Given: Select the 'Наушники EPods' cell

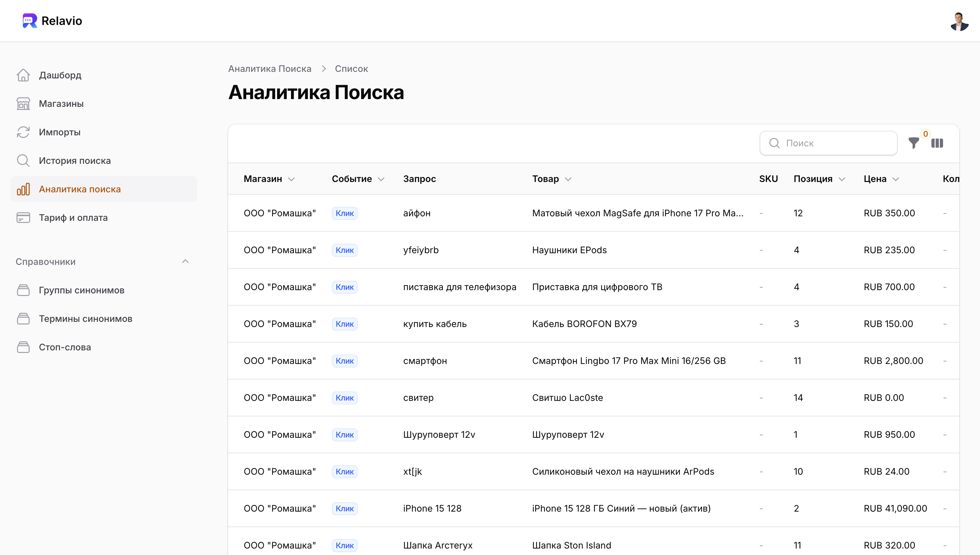Looking at the screenshot, I should click(x=569, y=250).
